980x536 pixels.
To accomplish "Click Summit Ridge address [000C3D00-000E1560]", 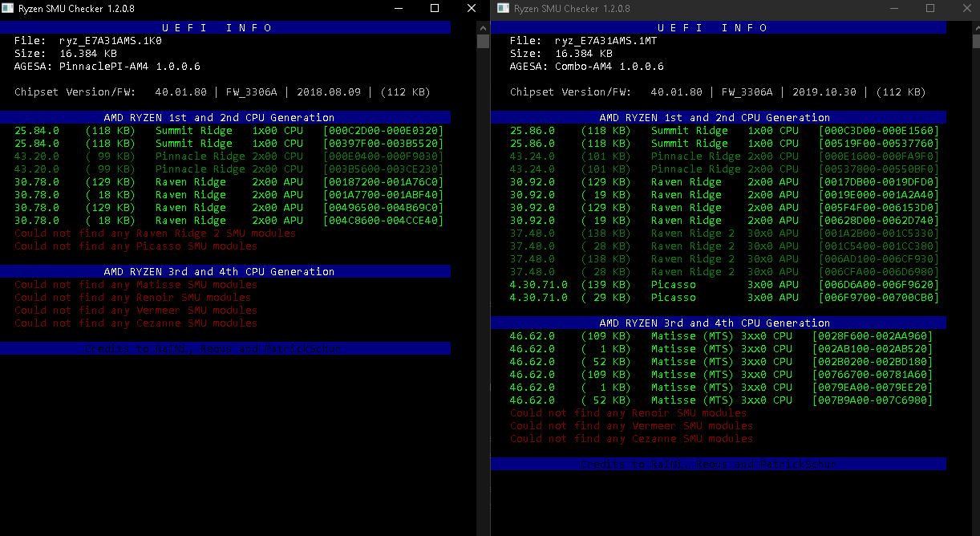I will (x=878, y=130).
